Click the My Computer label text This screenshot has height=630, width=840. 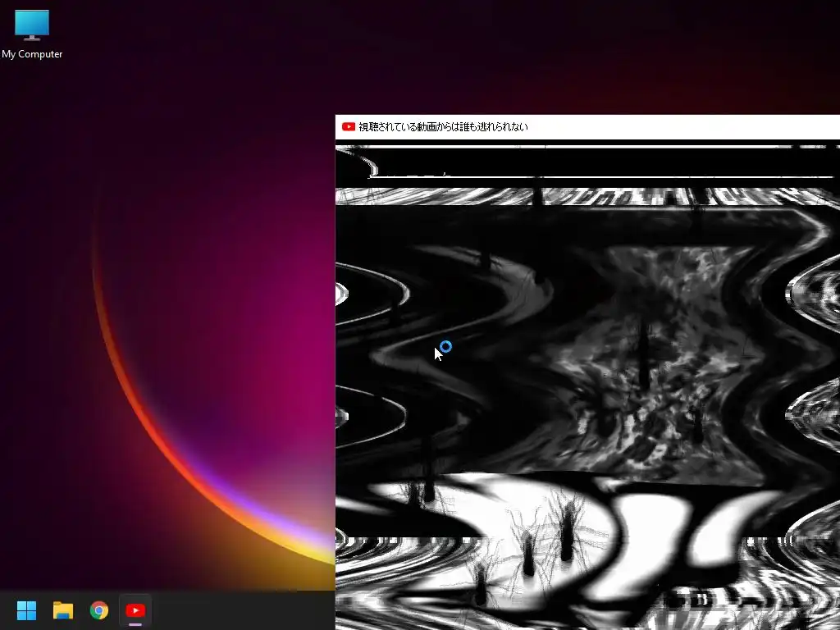[x=32, y=54]
